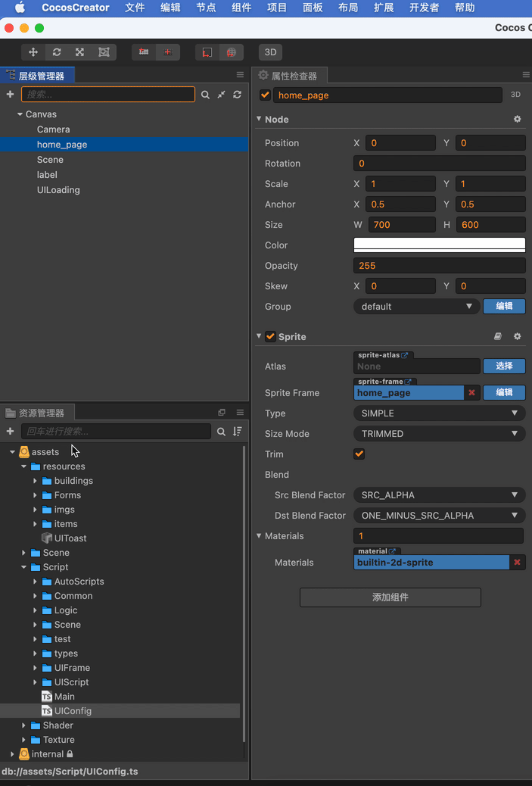The height and width of the screenshot is (786, 532).
Task: Click the Sprite Frame 编辑 button
Action: pyautogui.click(x=504, y=392)
